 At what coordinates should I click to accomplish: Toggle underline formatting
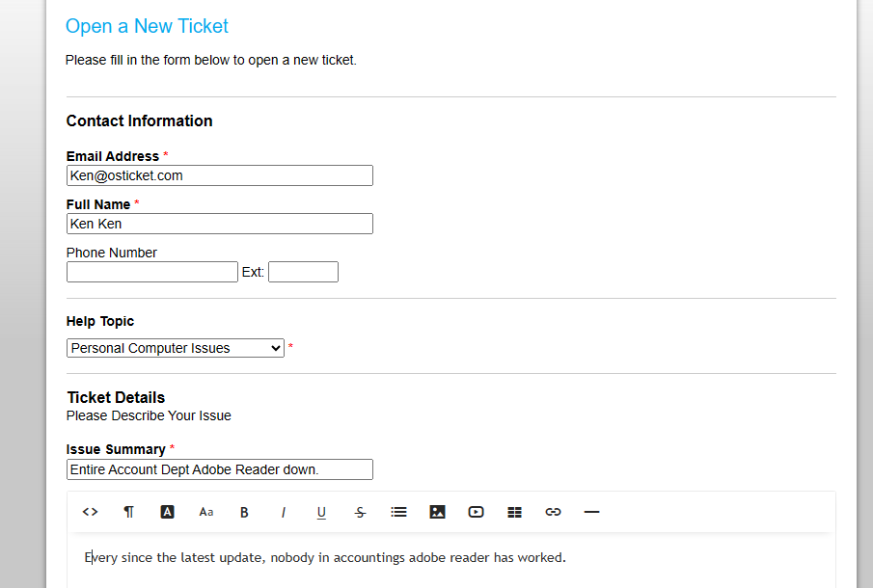pos(321,512)
